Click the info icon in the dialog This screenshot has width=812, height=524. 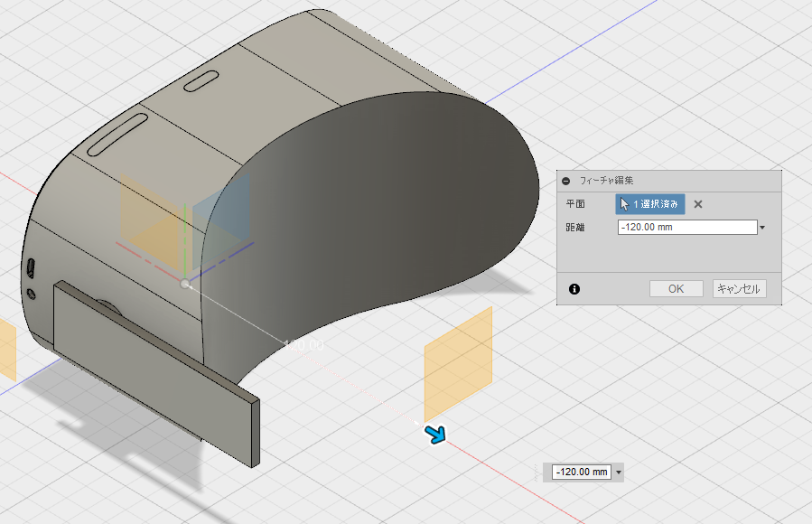[574, 289]
